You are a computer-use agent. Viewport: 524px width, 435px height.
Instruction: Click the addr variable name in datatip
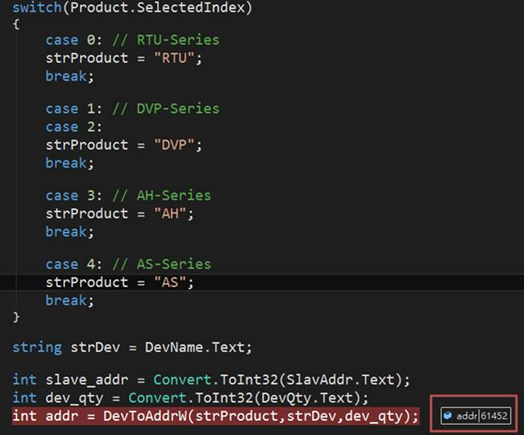(x=467, y=416)
